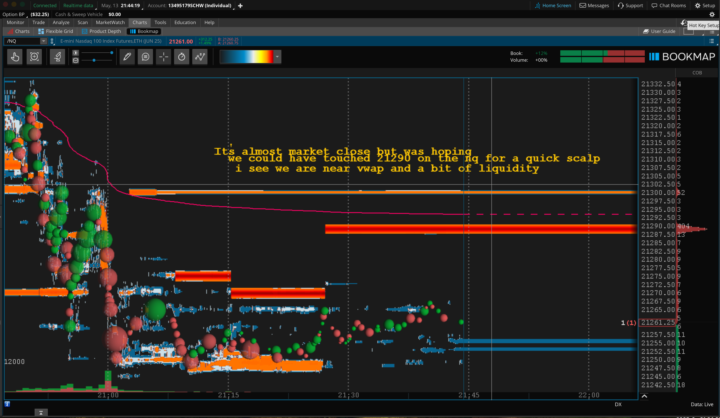The height and width of the screenshot is (418, 720).
Task: Click the /NQ symbol input field
Action: tap(22, 41)
